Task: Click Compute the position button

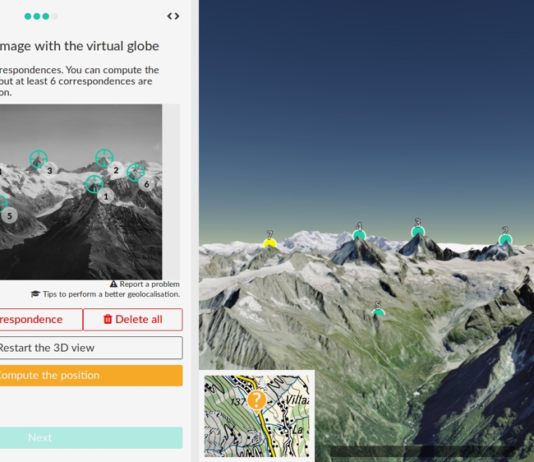Action: click(91, 375)
